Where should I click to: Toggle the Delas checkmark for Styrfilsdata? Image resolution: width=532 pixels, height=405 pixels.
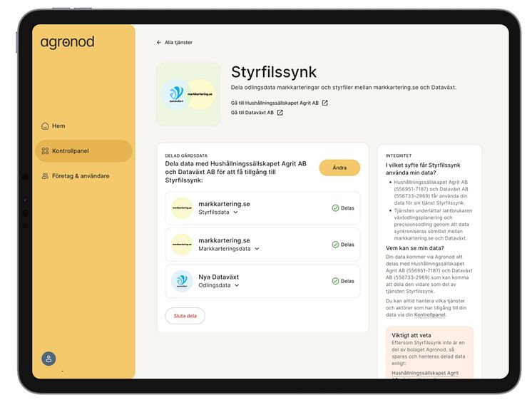click(x=335, y=208)
